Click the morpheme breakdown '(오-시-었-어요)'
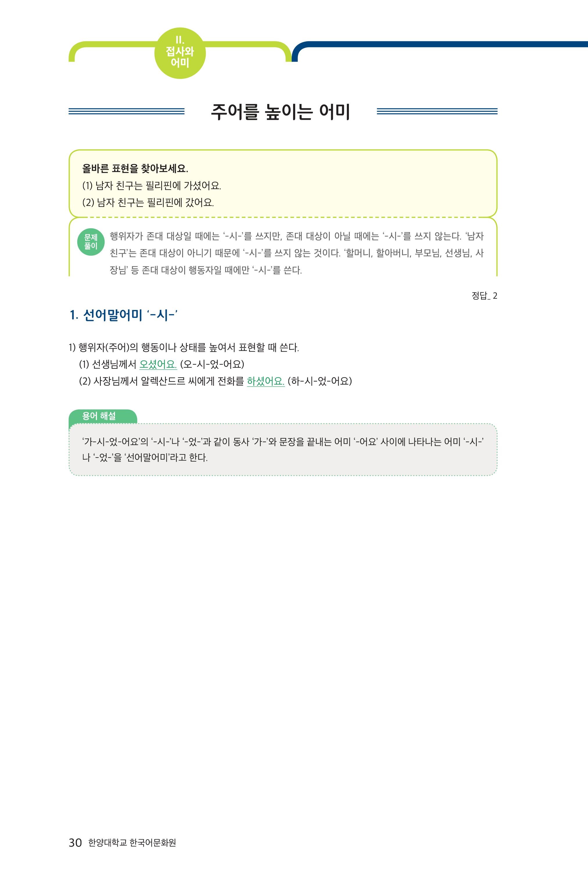This screenshot has height=882, width=588. pyautogui.click(x=212, y=364)
